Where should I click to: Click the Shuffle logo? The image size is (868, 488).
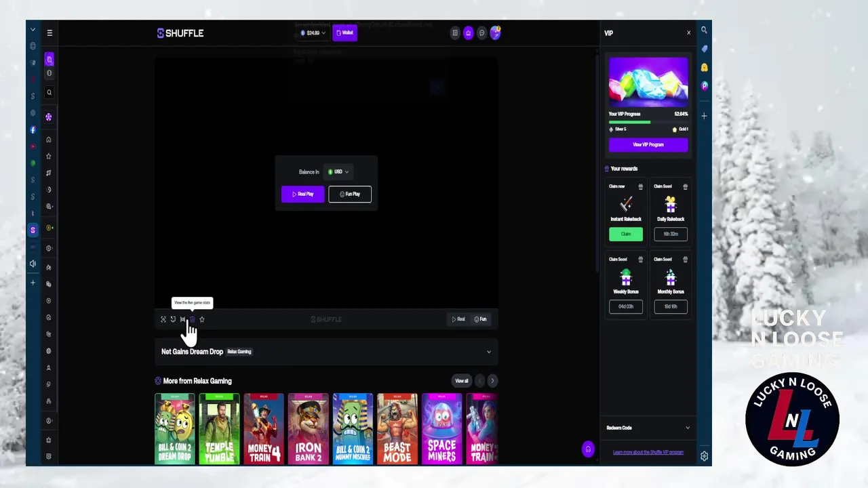(180, 33)
